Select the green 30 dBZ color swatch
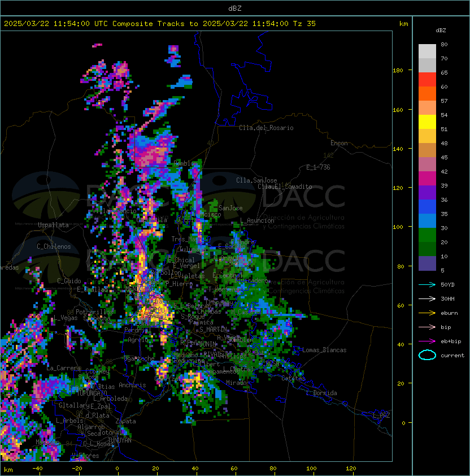Viewport: 470px width, 476px height. [x=427, y=235]
